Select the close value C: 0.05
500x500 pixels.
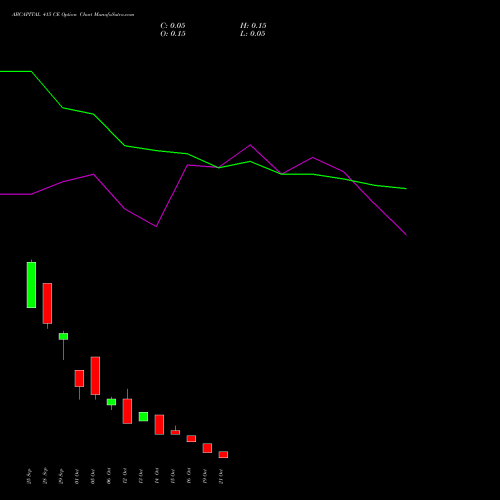pyautogui.click(x=173, y=26)
